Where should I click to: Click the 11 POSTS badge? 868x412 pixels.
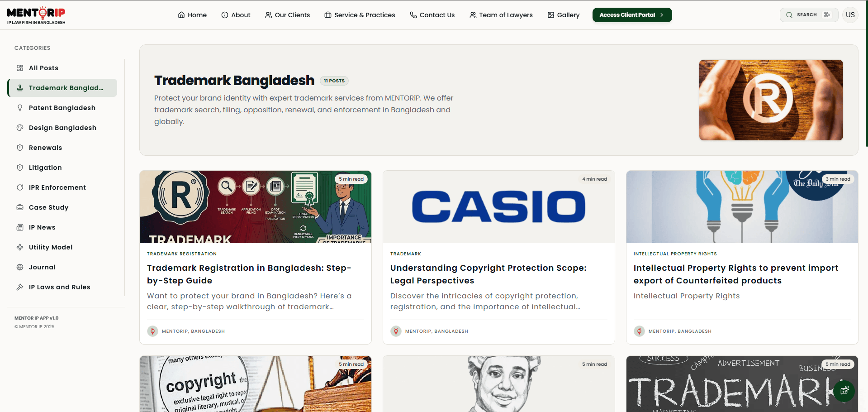(334, 81)
